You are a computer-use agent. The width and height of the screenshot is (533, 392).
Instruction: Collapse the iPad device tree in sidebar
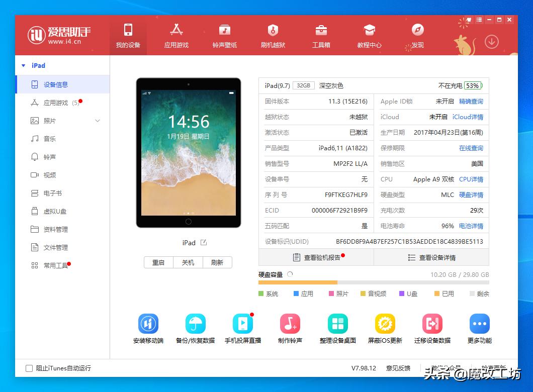point(23,65)
